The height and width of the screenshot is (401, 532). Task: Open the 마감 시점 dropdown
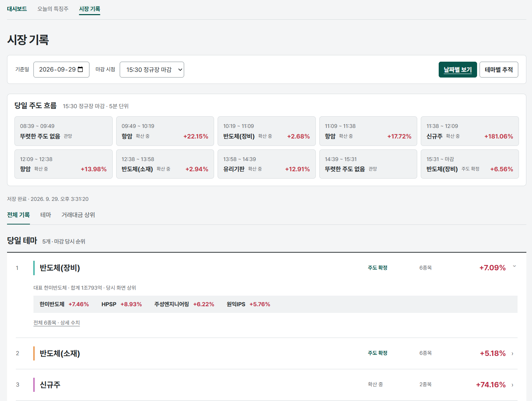tap(152, 69)
